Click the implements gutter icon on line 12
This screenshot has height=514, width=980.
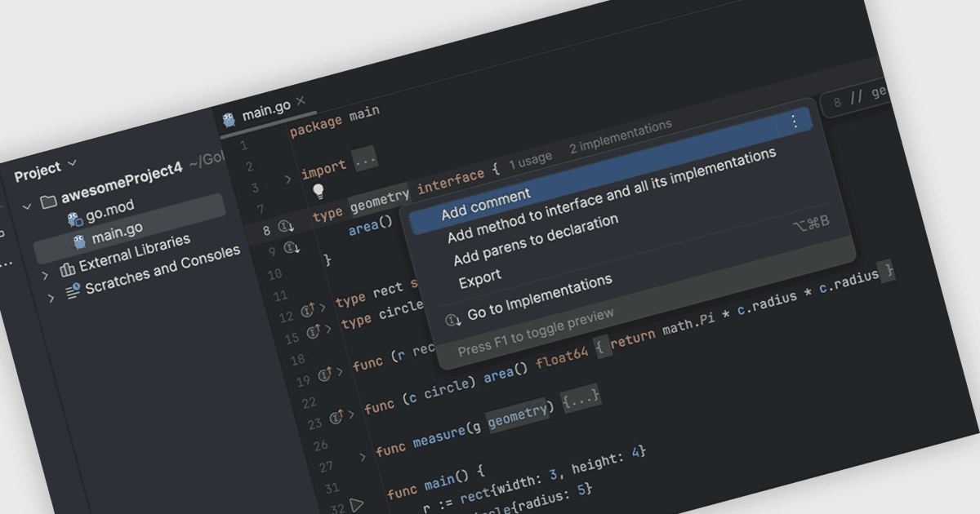click(308, 310)
